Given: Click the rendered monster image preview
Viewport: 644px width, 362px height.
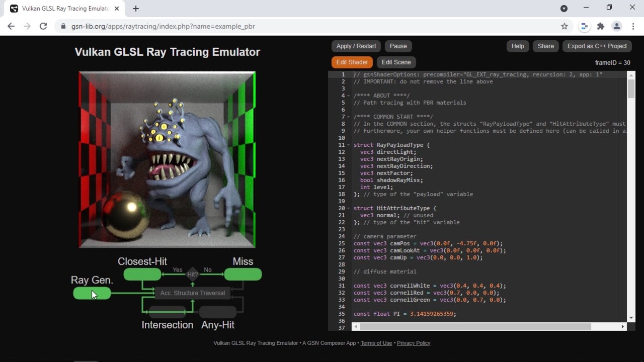Looking at the screenshot, I should coord(167,159).
